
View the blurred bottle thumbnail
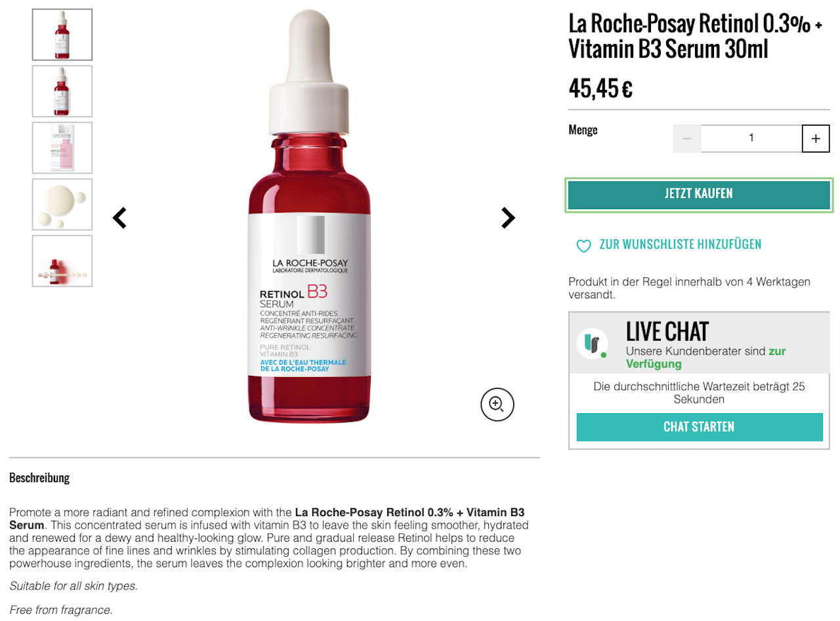coord(62,261)
